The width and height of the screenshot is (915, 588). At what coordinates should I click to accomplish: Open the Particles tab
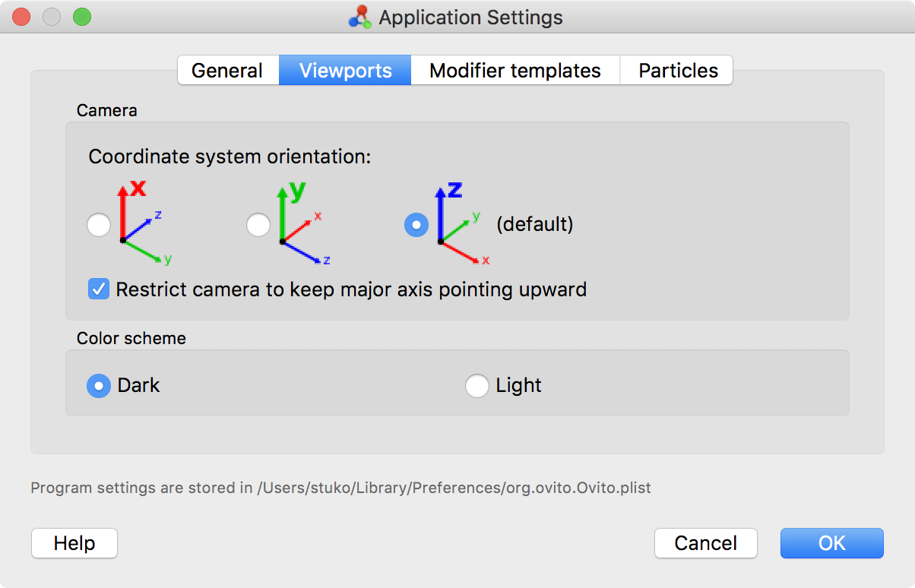(678, 71)
